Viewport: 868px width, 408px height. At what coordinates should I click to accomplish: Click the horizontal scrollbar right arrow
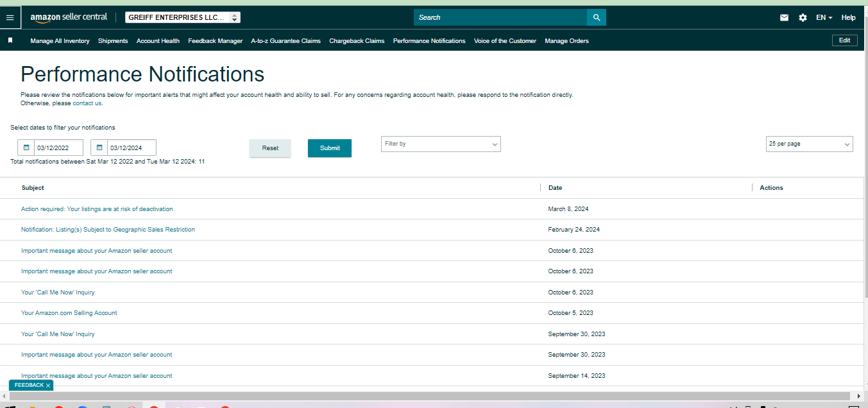(859, 396)
